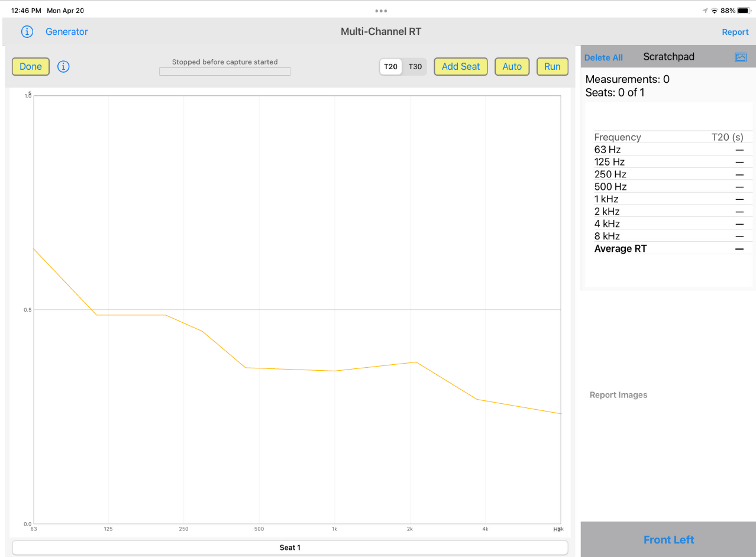The image size is (756, 557).
Task: Switch to T30 decay mode
Action: [415, 67]
